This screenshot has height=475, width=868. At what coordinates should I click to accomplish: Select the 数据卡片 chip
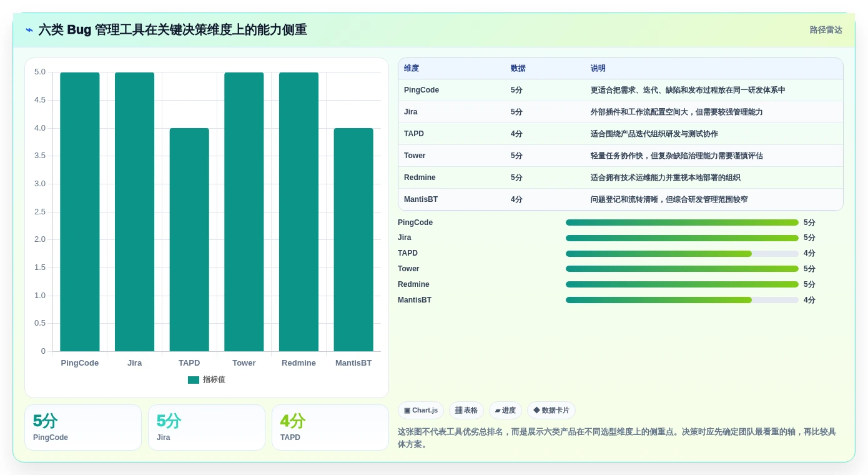(x=551, y=411)
